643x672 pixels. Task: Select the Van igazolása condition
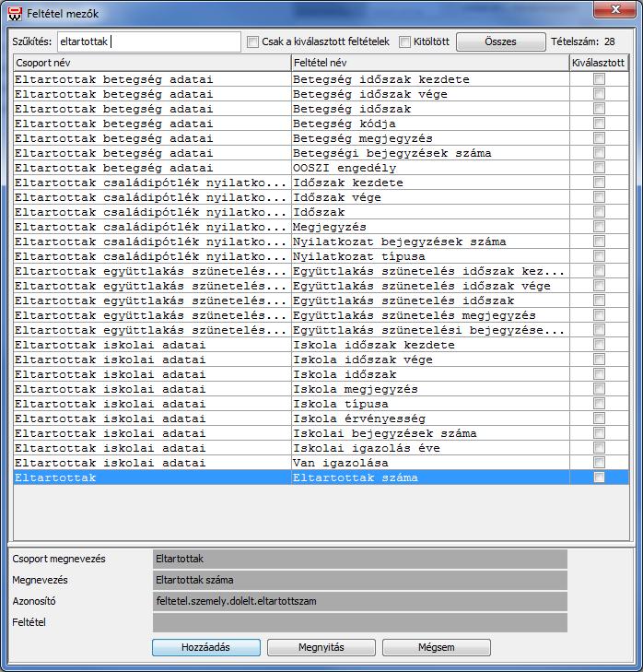(321, 463)
